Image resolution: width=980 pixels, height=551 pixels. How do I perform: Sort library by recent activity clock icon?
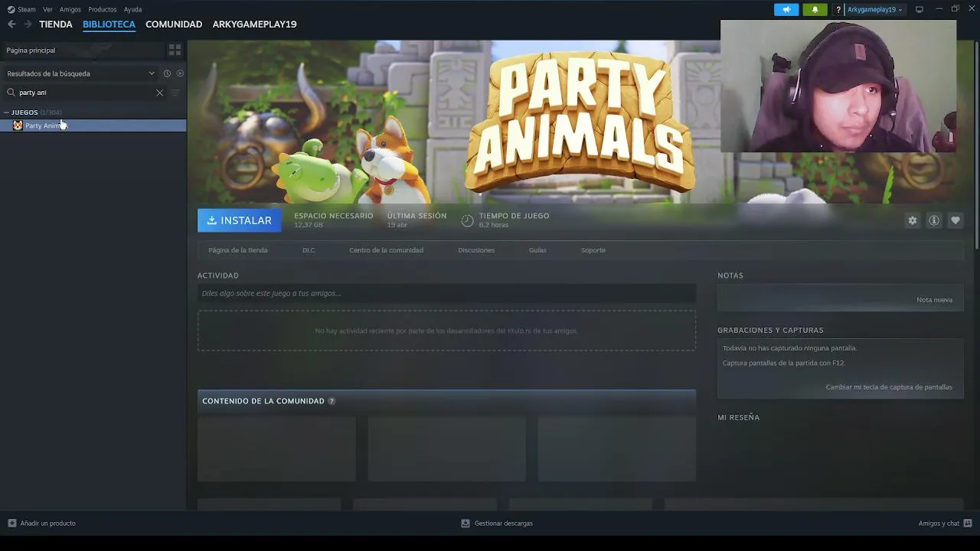click(167, 73)
